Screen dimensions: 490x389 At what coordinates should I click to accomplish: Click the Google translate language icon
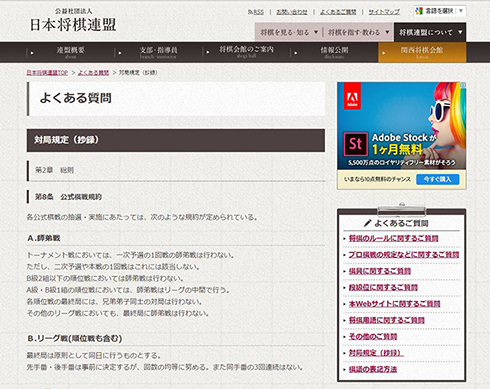point(419,11)
